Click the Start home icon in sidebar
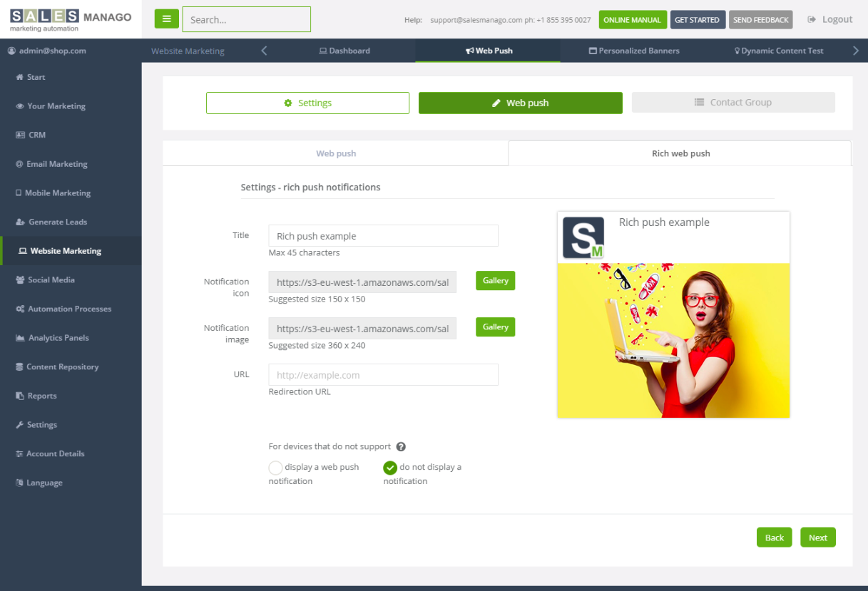The image size is (868, 591). (20, 77)
